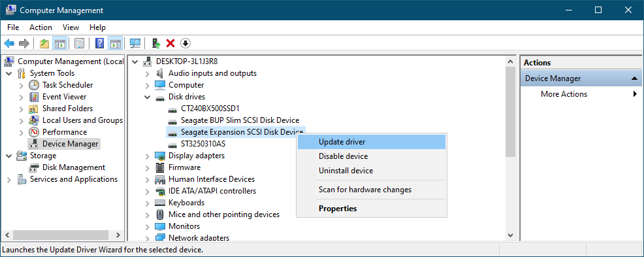The width and height of the screenshot is (644, 257).
Task: Expand the Shared Folders node
Action: [x=22, y=109]
